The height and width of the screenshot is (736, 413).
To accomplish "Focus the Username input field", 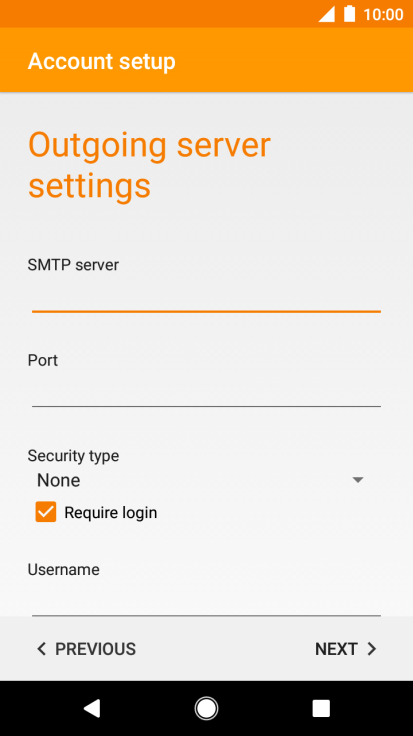I will click(x=206, y=600).
